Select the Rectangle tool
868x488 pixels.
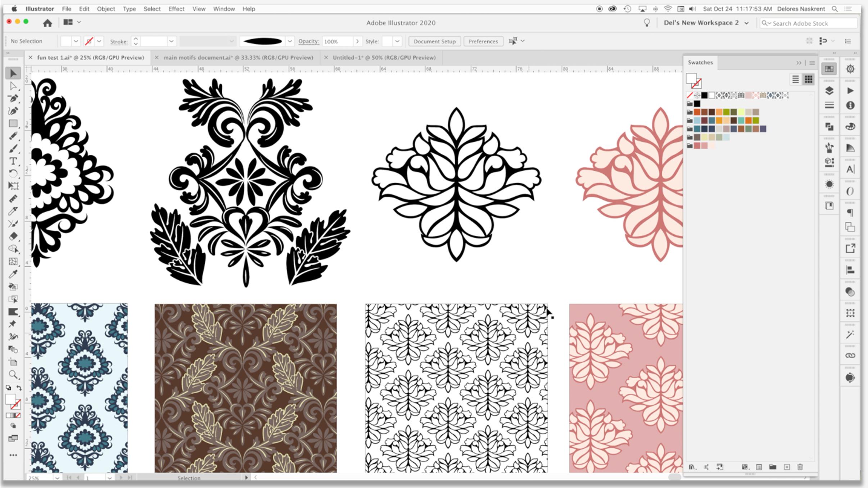coord(13,123)
